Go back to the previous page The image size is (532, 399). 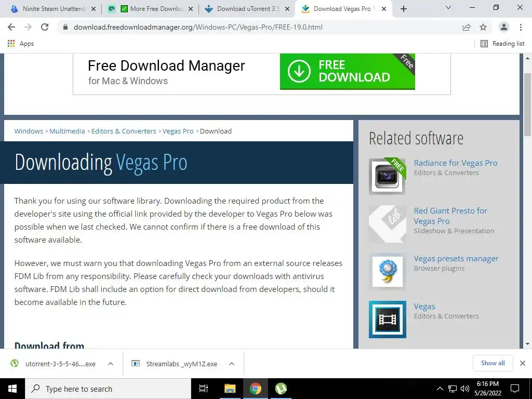[x=11, y=27]
